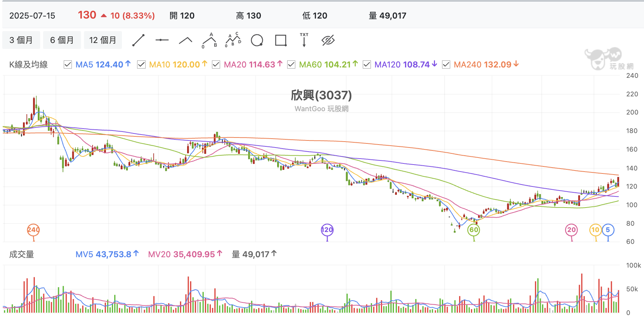
Task: Uncheck the MA10 moving average checkbox
Action: click(141, 64)
